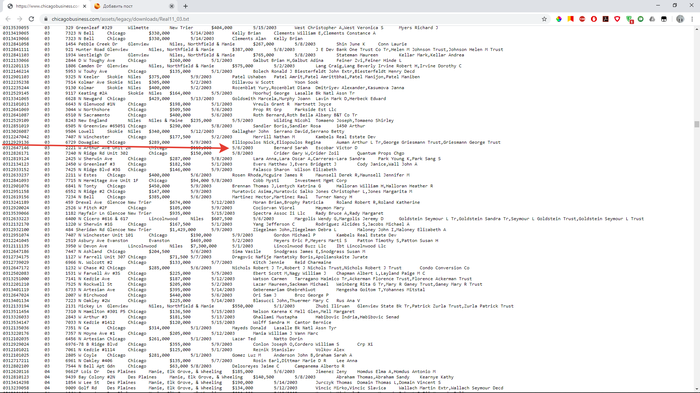Open the Adobe Acrobat extension
The height and width of the screenshot is (393, 700).
605,19
